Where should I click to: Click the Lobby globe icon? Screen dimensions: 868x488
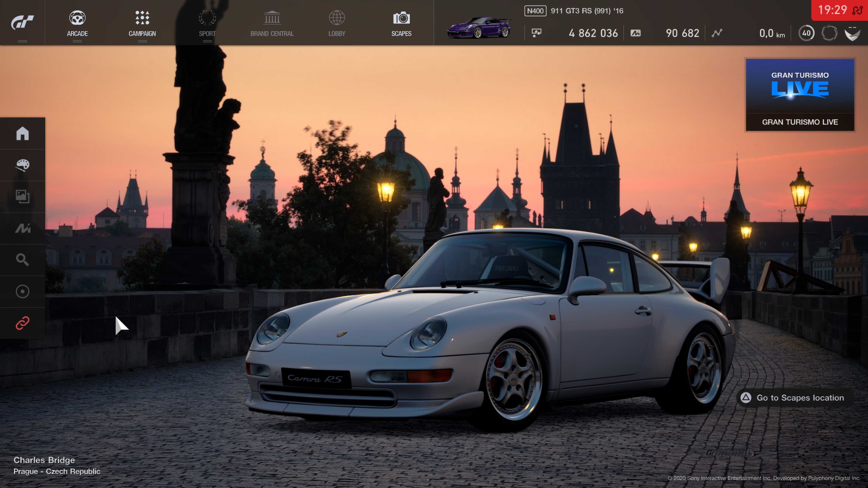337,18
